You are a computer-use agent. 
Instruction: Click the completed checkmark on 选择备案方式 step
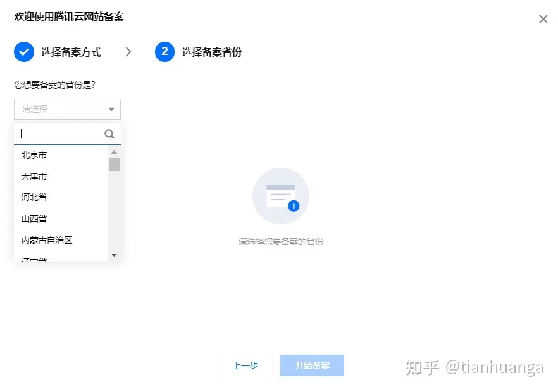[x=23, y=52]
